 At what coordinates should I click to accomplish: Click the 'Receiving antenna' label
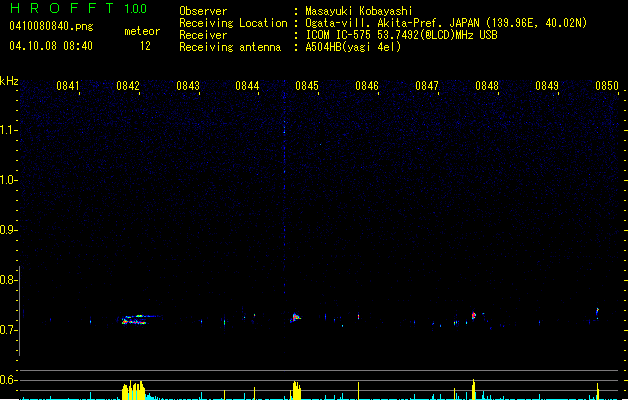(x=230, y=47)
